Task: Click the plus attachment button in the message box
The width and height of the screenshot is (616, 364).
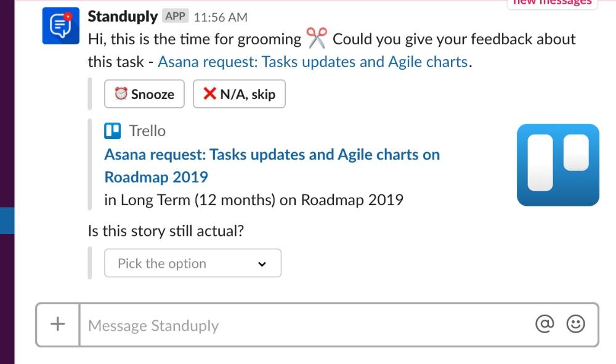Action: [58, 325]
